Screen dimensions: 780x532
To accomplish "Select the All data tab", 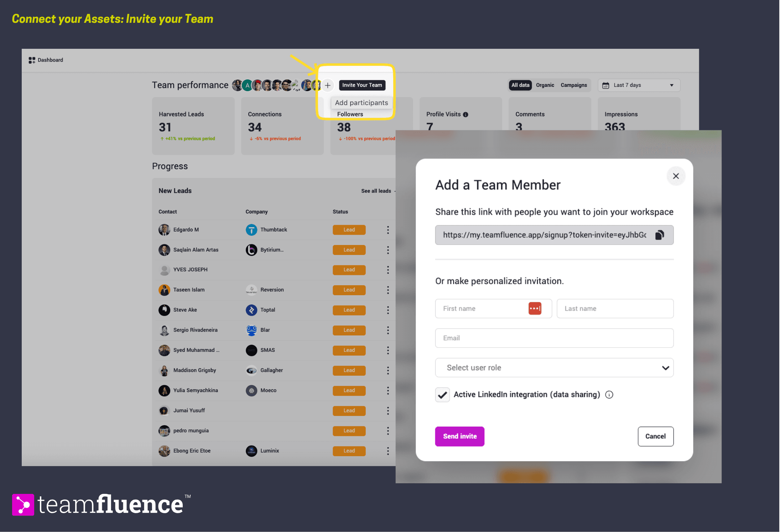I will [520, 85].
